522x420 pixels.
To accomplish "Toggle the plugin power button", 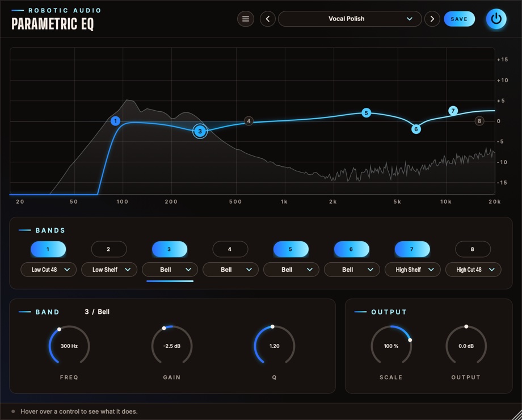I will (x=496, y=19).
